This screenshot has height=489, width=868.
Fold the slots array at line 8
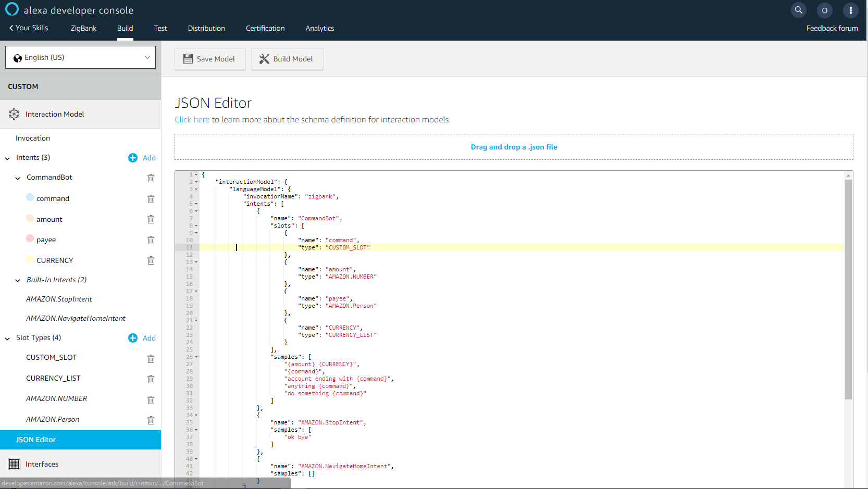[196, 226]
